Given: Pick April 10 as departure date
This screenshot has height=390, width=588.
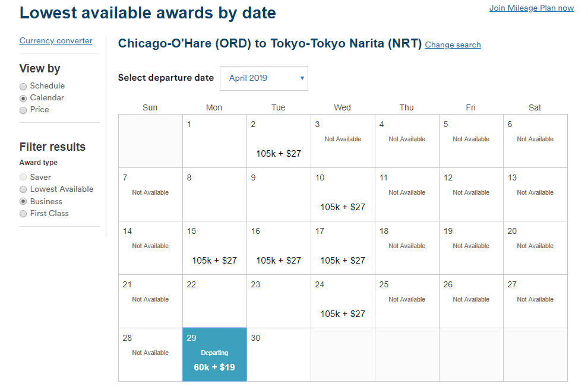Looking at the screenshot, I should click(343, 194).
